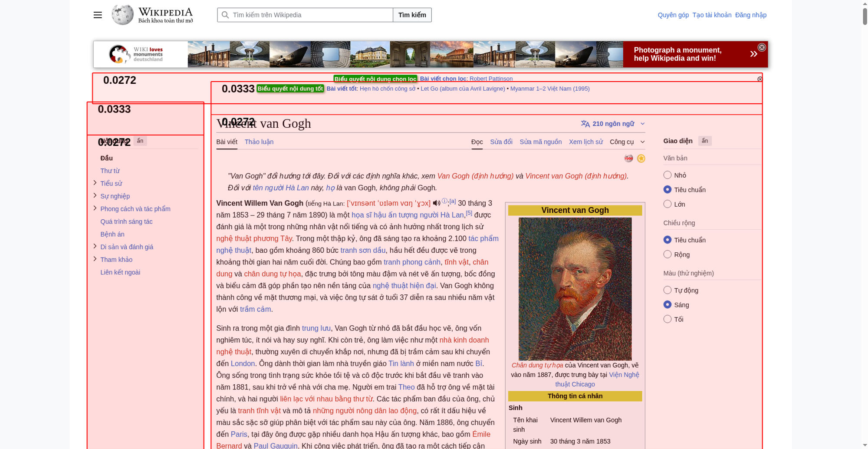Open the Sửa đổi tab
Image resolution: width=868 pixels, height=449 pixels.
501,142
